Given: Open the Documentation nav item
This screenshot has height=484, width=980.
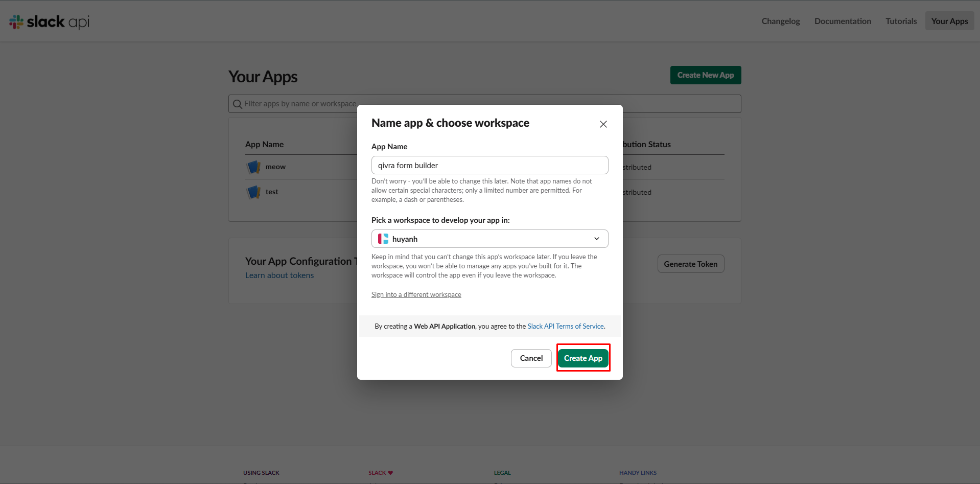Looking at the screenshot, I should coord(843,21).
